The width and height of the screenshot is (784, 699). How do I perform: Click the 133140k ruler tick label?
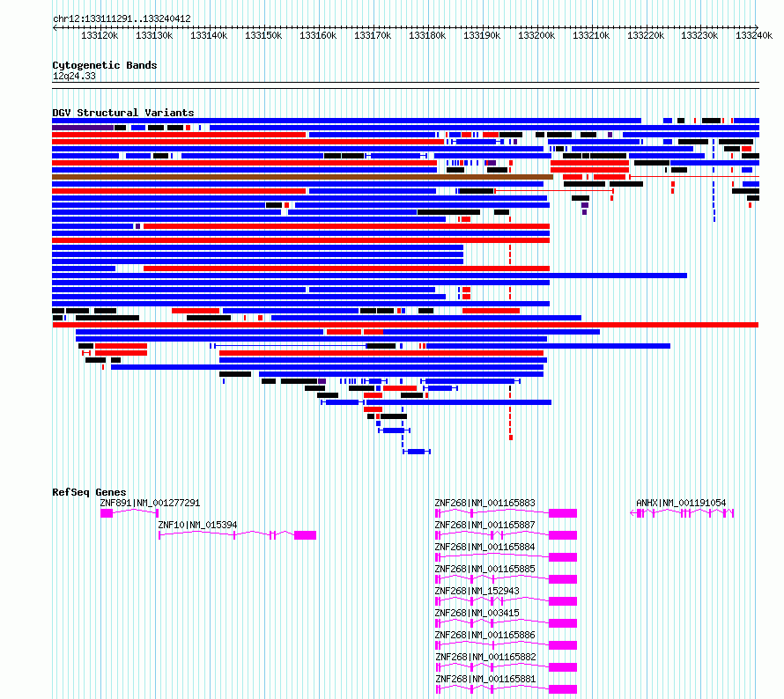point(209,35)
